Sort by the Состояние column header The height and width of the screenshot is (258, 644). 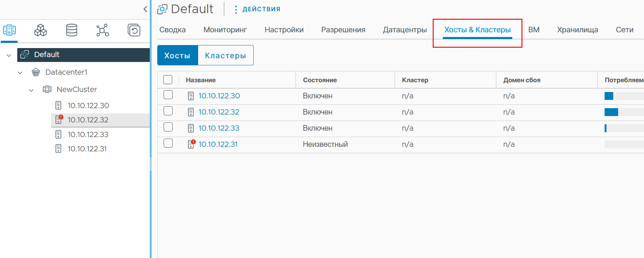320,80
